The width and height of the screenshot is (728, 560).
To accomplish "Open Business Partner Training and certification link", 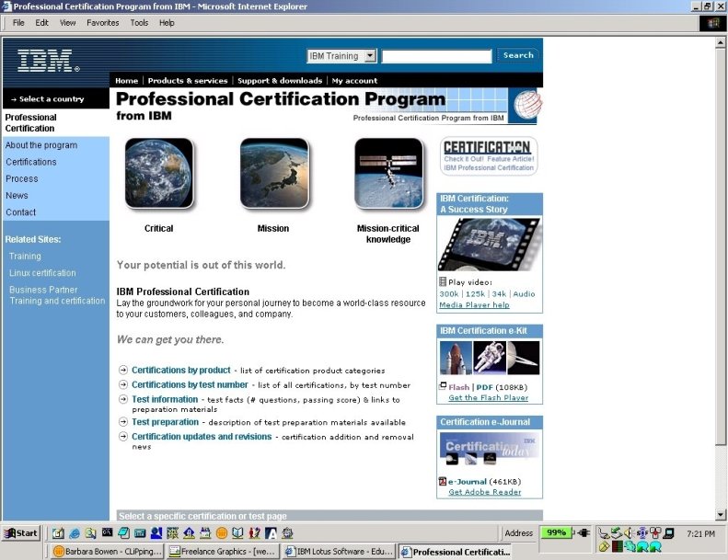I will click(57, 295).
